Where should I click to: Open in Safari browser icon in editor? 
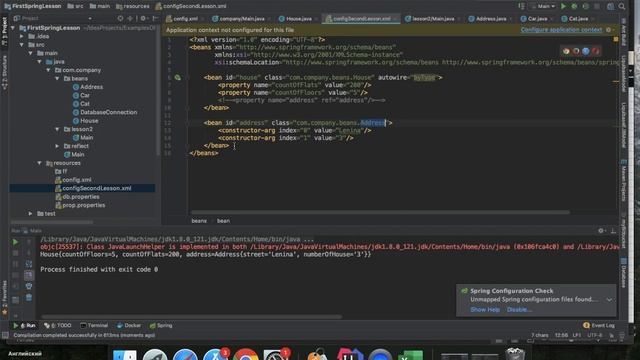tap(586, 51)
